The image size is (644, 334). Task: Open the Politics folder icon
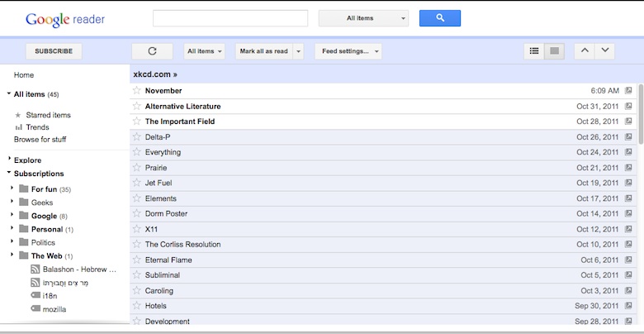(24, 242)
